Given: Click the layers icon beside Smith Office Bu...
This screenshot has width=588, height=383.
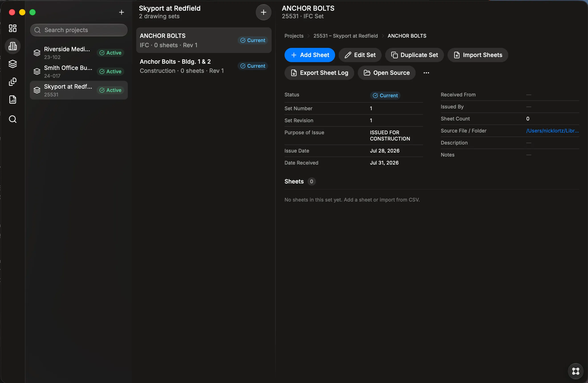Looking at the screenshot, I should pyautogui.click(x=37, y=71).
